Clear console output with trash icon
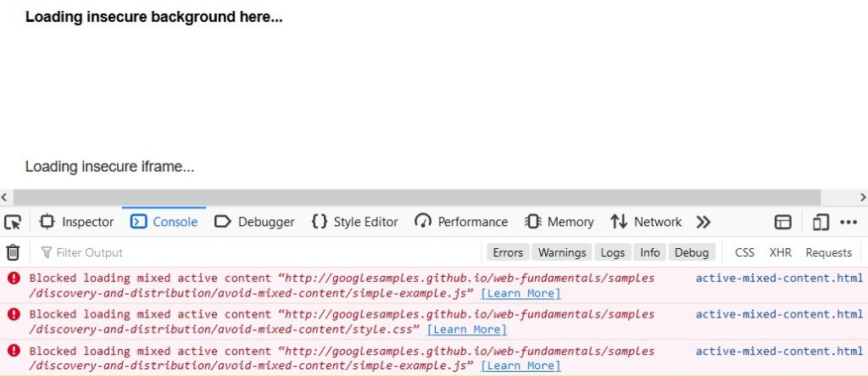 (x=13, y=252)
